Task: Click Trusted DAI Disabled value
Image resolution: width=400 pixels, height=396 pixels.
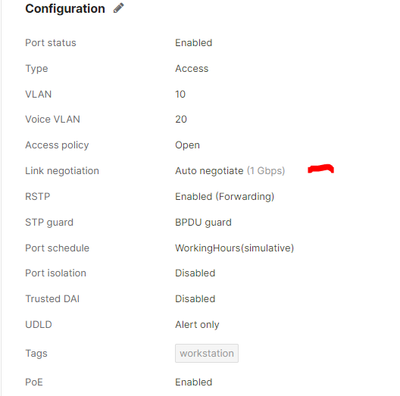Action: coord(195,299)
